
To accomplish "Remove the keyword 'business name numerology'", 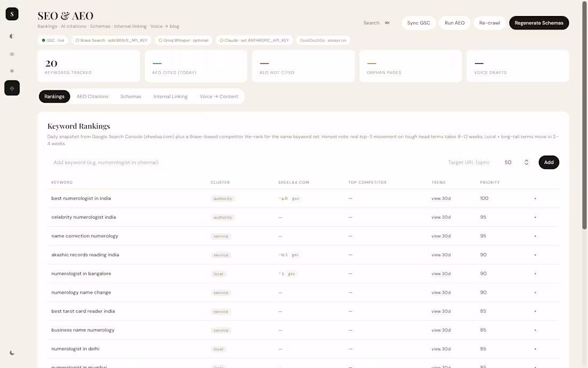I will click(x=535, y=330).
